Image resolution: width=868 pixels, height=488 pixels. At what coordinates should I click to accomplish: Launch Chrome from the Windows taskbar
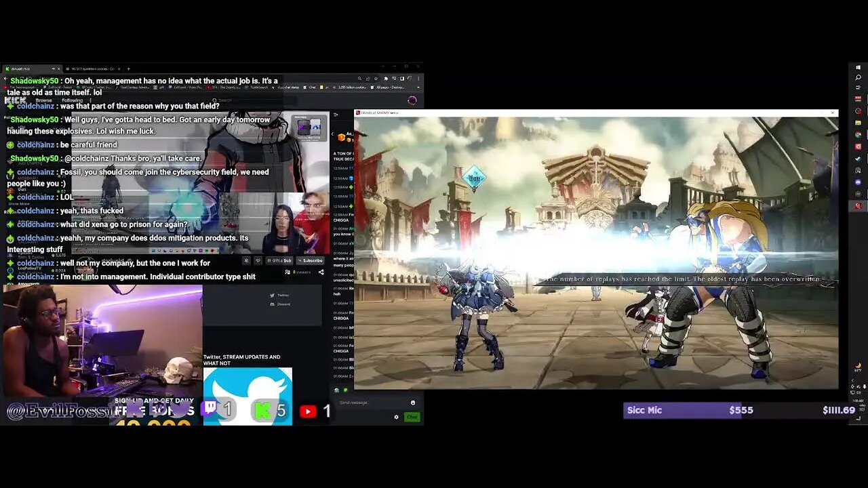point(858,134)
